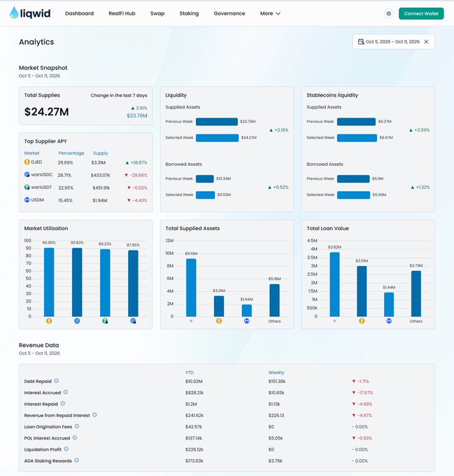
Task: Click info icon next to Liquidation Profit
Action: pyautogui.click(x=66, y=449)
